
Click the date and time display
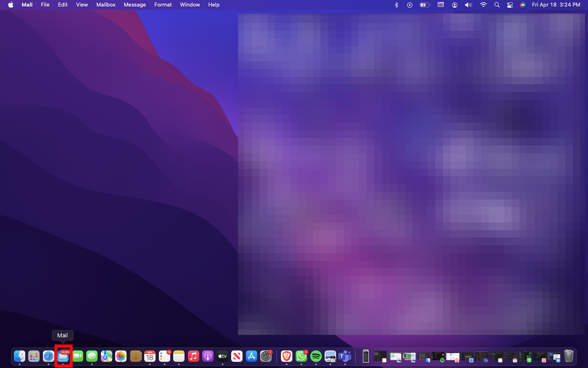[556, 5]
